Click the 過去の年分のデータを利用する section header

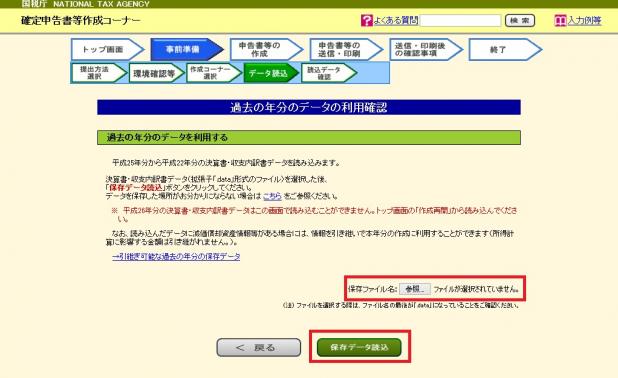coord(309,138)
